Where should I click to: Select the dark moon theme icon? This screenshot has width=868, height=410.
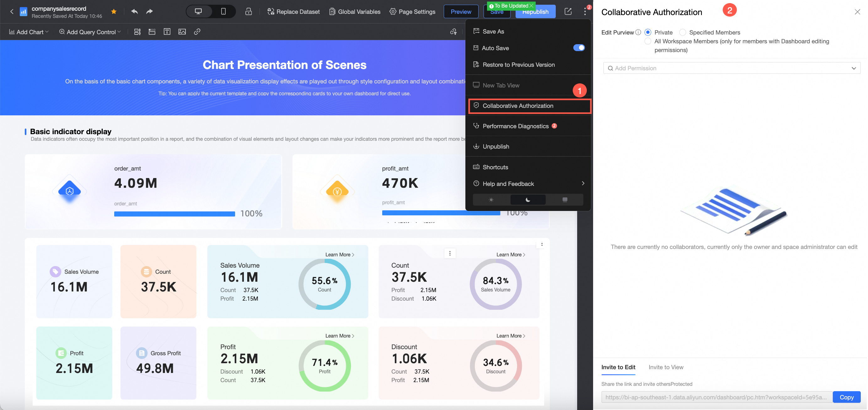(x=528, y=200)
